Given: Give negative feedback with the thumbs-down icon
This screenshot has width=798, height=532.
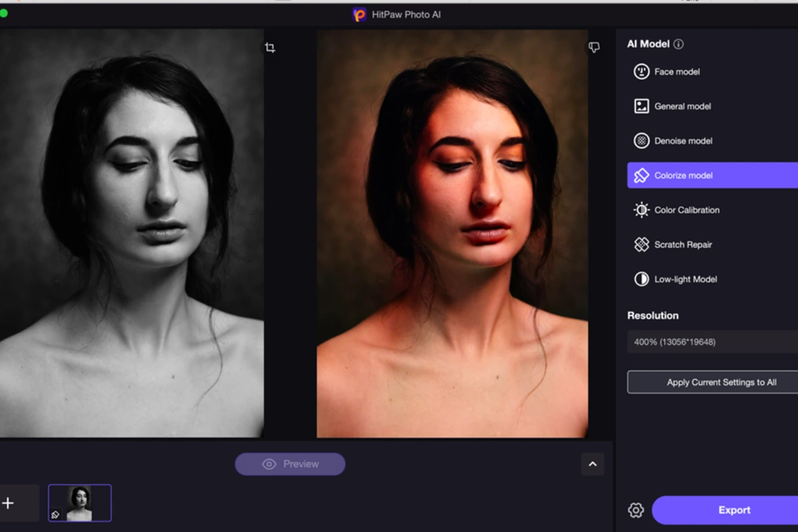Looking at the screenshot, I should pos(593,47).
